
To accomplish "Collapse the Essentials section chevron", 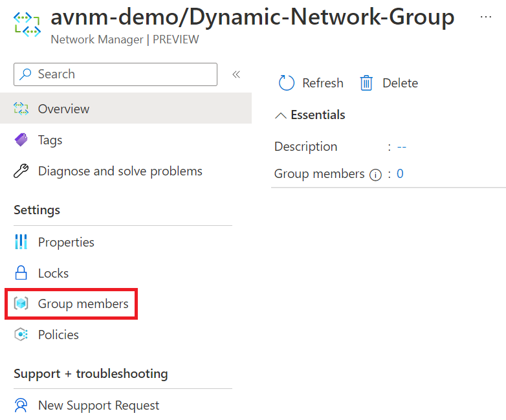I will tap(281, 115).
